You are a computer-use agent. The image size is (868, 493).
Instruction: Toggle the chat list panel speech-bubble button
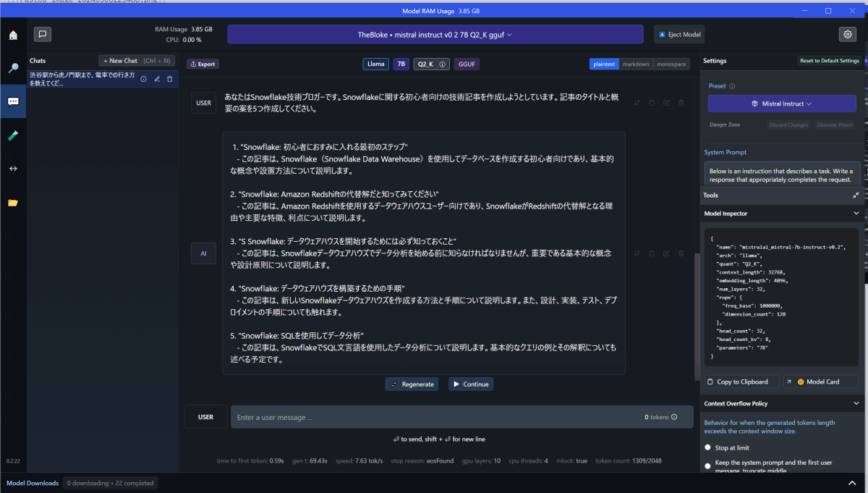point(43,34)
